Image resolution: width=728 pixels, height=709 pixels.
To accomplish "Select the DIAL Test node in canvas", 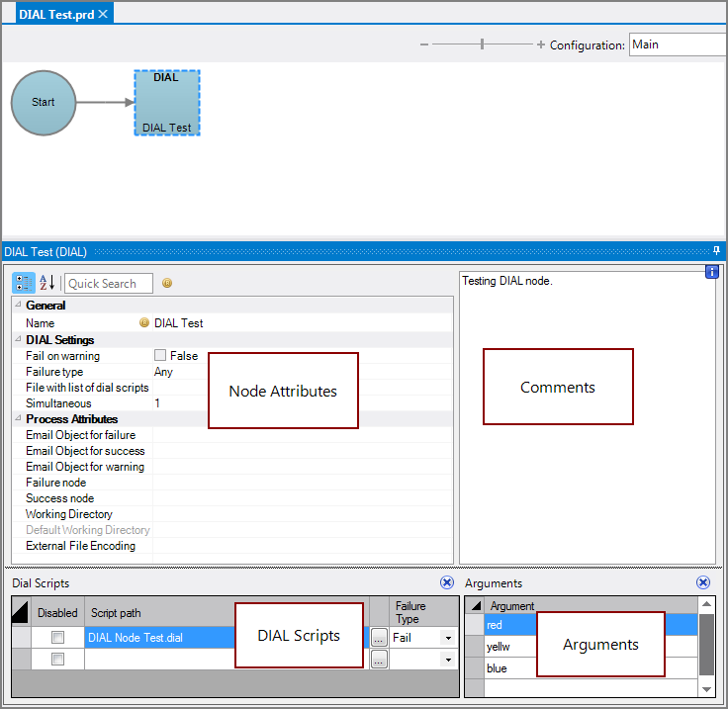I will pyautogui.click(x=167, y=103).
